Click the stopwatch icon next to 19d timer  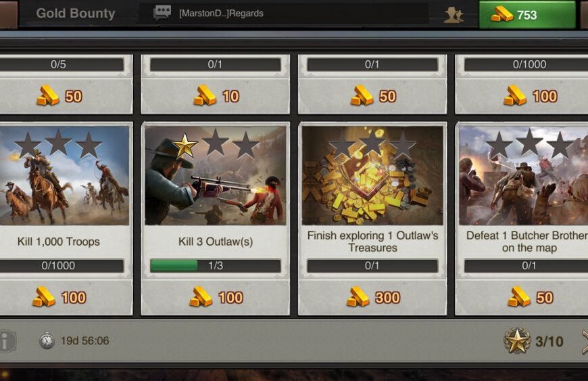click(47, 341)
